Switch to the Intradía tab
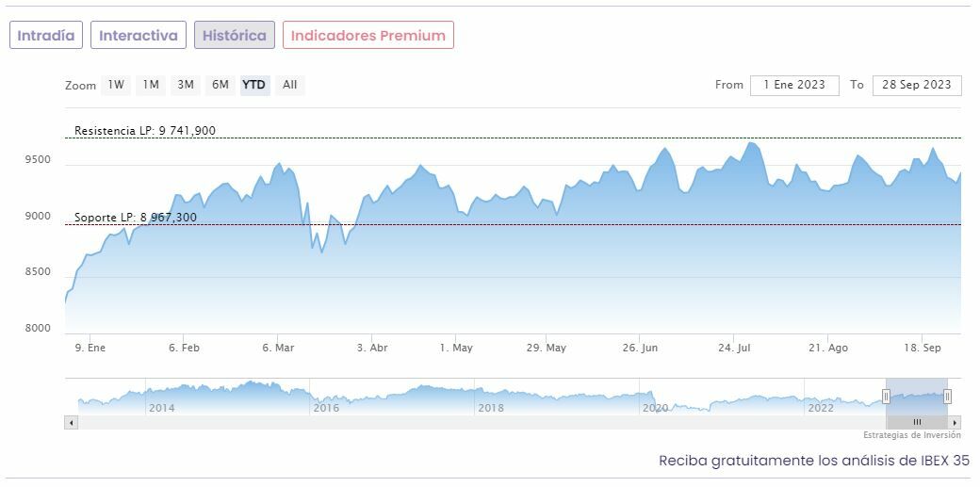This screenshot has height=487, width=980. pyautogui.click(x=46, y=36)
